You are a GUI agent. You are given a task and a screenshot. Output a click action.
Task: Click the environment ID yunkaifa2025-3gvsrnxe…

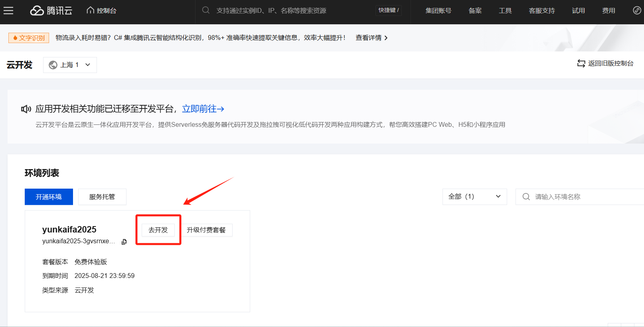[x=79, y=241]
